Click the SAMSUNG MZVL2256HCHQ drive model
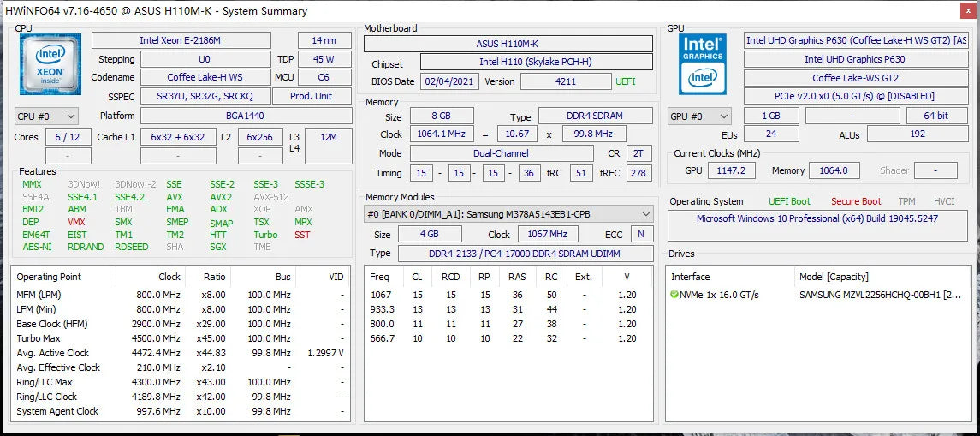 click(x=880, y=295)
